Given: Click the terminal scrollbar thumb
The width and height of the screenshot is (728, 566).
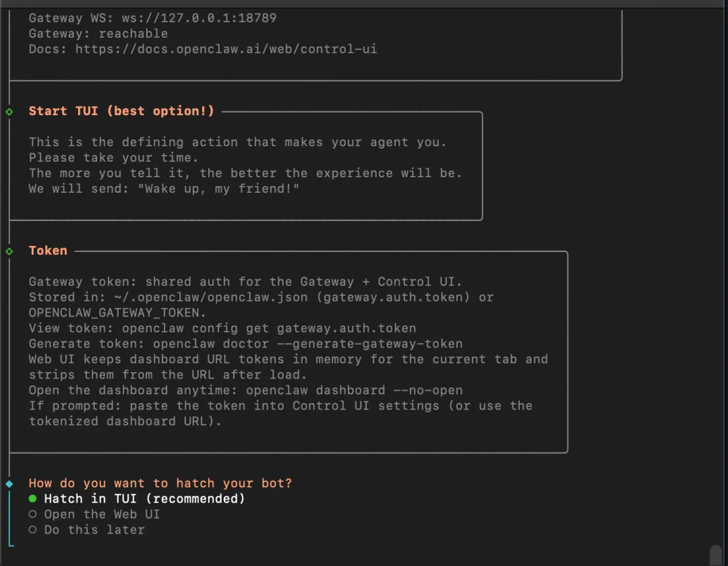Looking at the screenshot, I should pyautogui.click(x=715, y=554).
